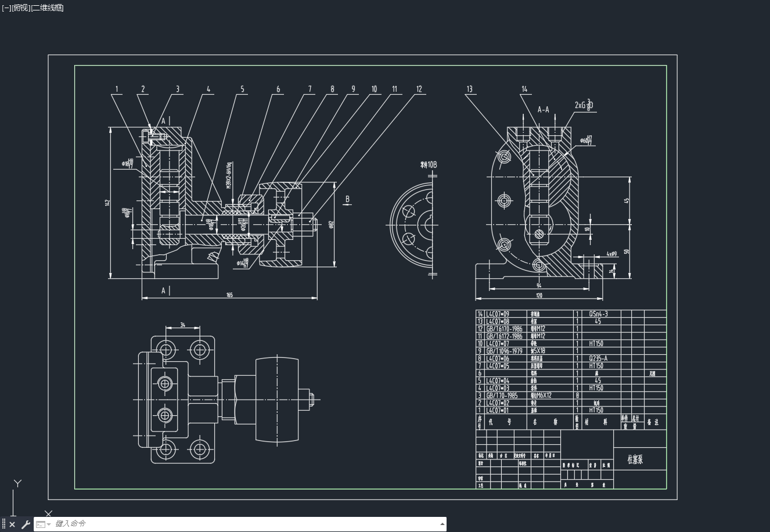Select callout number 9 above the section view
This screenshot has height=532, width=770.
(x=353, y=89)
